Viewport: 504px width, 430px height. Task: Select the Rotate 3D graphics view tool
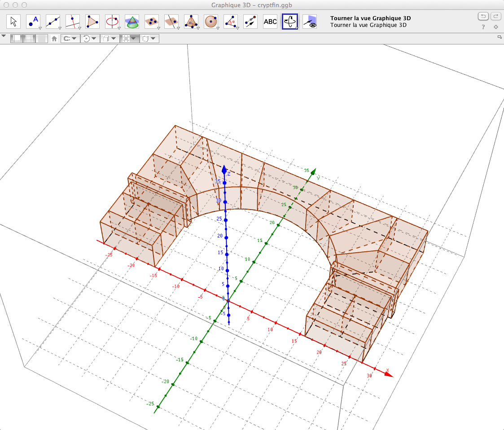tap(290, 22)
